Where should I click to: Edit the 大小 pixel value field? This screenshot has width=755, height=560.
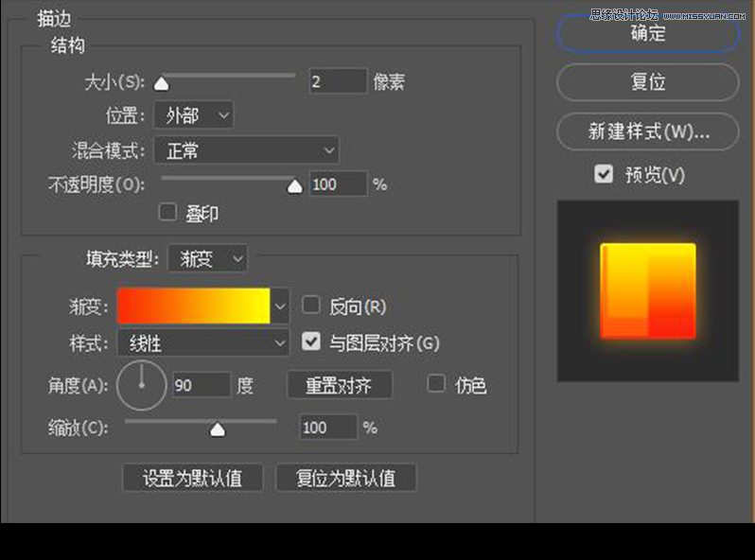(x=338, y=81)
